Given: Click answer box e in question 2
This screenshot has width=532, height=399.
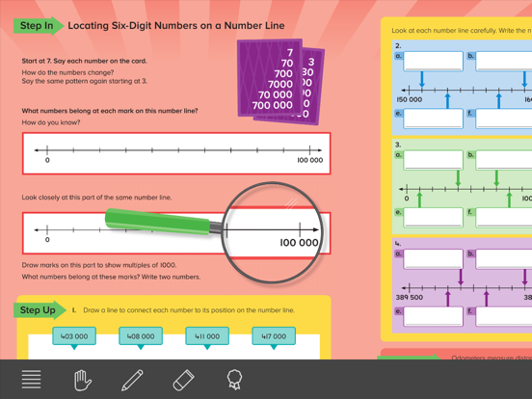Looking at the screenshot, I should point(434,119).
